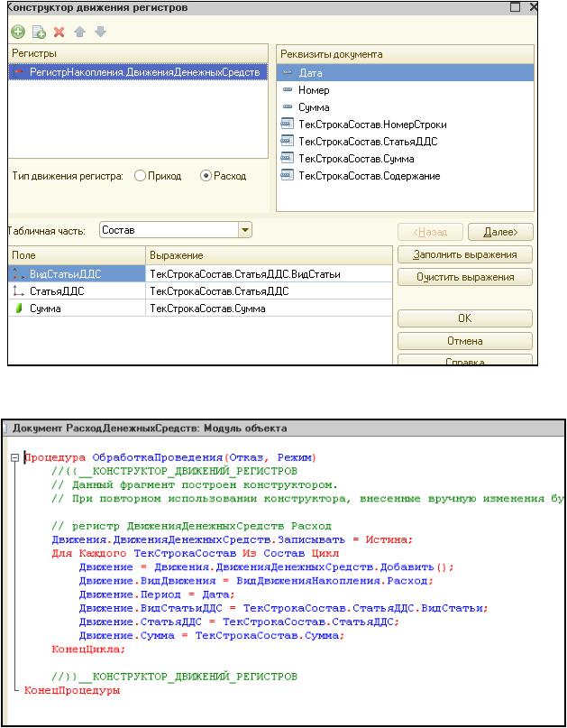Click the Сумма resource green icon
The image size is (567, 728).
point(19,309)
